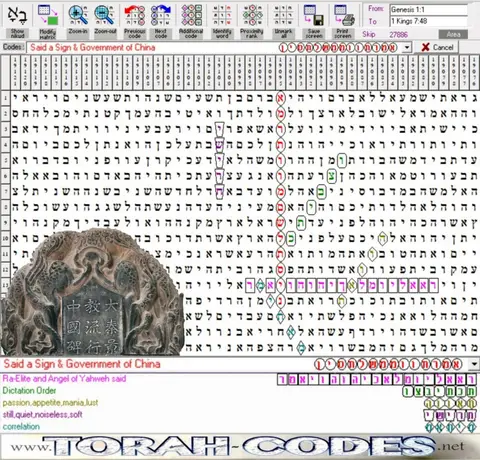Click the Proximity rank icon
This screenshot has height=460, width=480.
click(252, 15)
